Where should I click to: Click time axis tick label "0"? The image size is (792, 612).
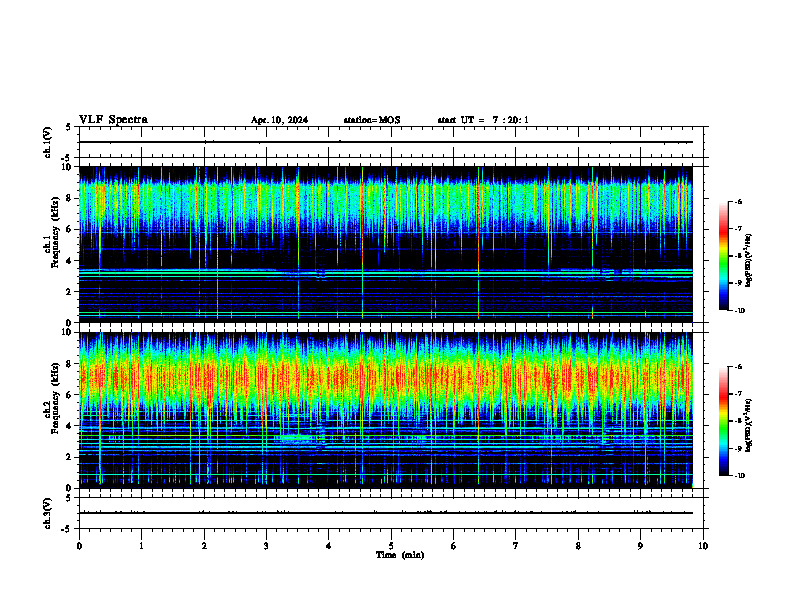coord(79,546)
